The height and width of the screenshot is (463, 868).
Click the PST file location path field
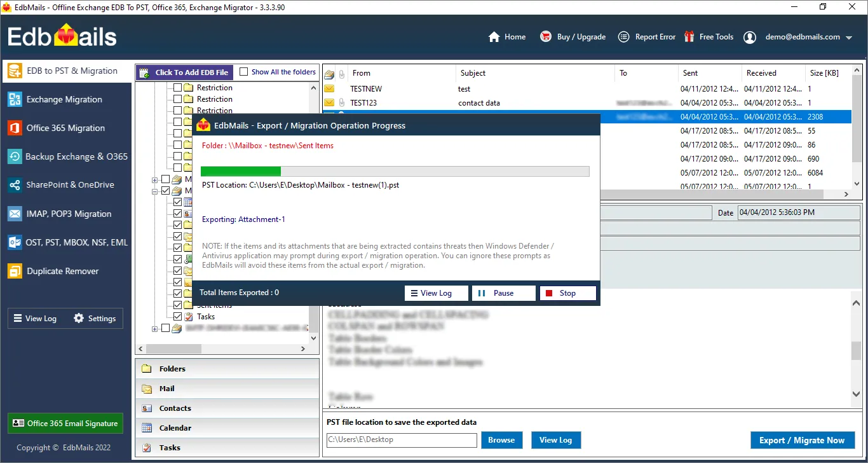pyautogui.click(x=402, y=440)
